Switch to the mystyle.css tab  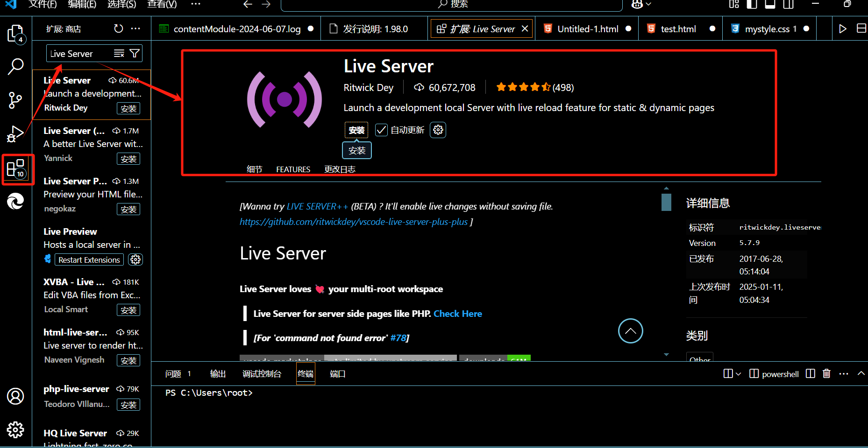click(769, 29)
